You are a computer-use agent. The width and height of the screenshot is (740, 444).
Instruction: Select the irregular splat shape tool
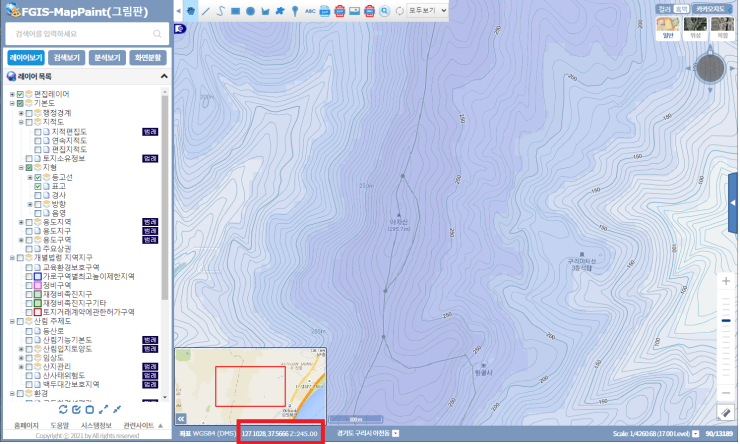(x=280, y=10)
